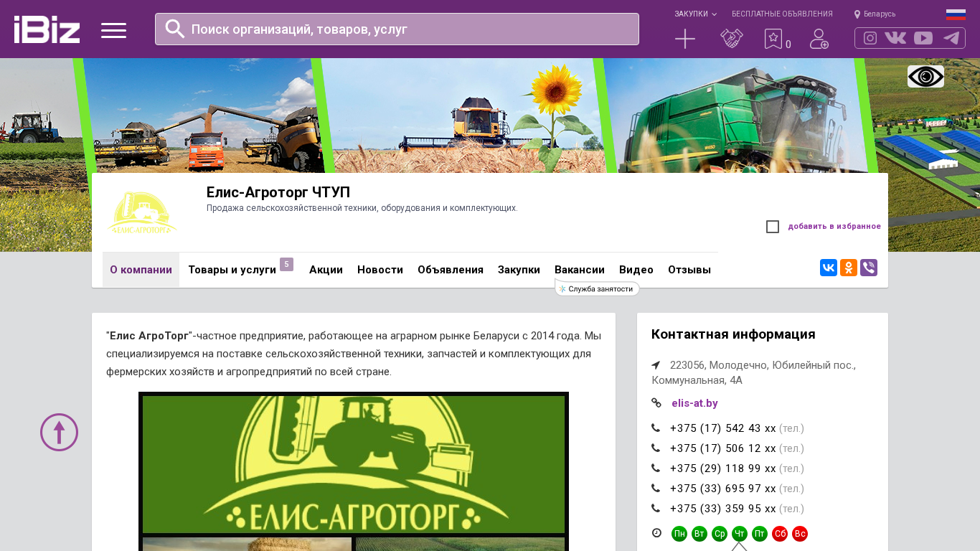This screenshot has width=980, height=551.
Task: View the Вакансии tab
Action: (580, 270)
